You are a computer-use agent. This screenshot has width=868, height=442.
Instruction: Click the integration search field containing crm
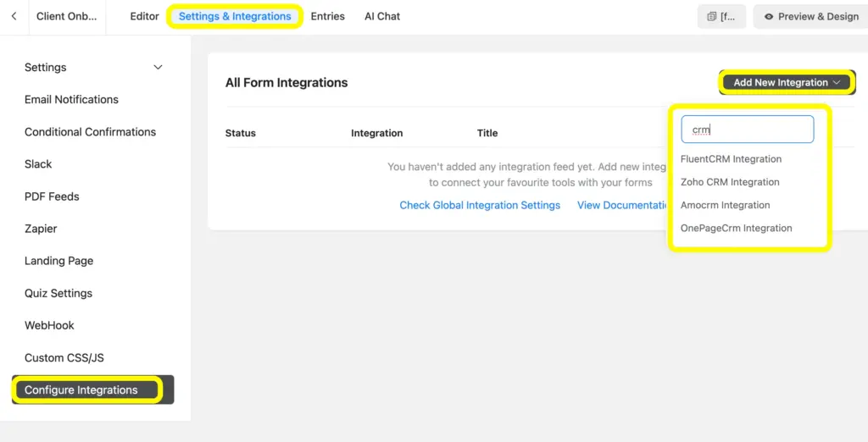tap(748, 130)
